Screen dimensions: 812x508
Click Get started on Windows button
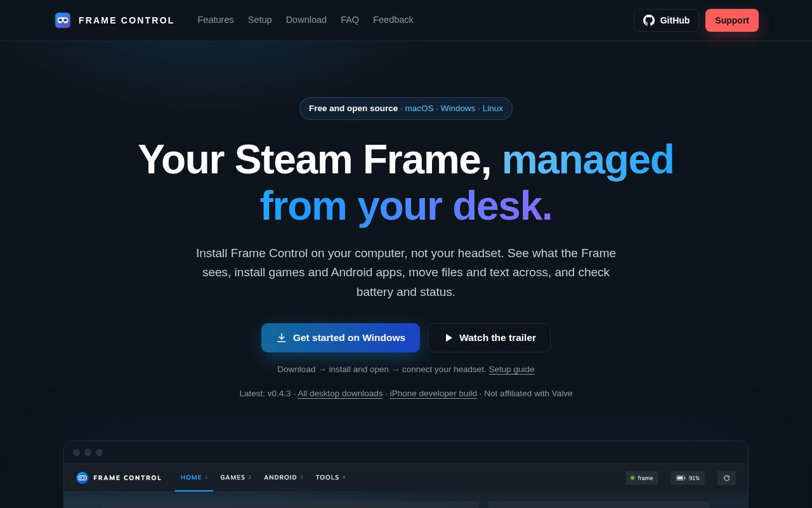pyautogui.click(x=341, y=338)
